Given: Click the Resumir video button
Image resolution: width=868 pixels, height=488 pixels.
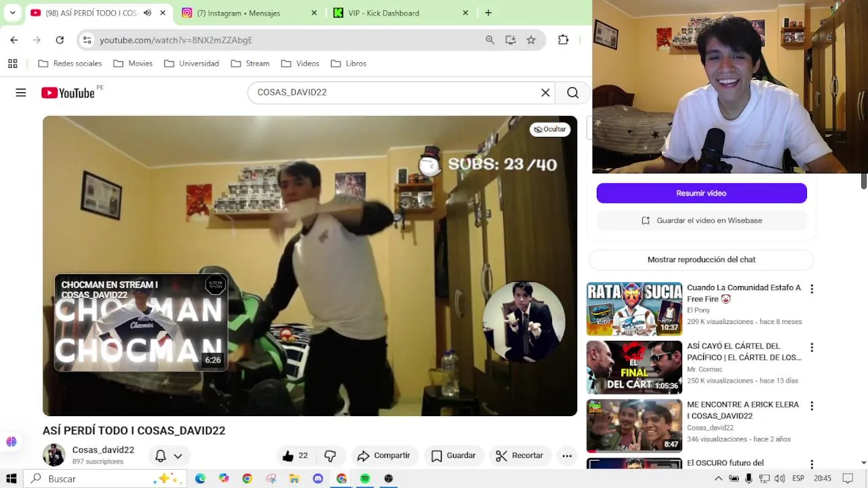Looking at the screenshot, I should pyautogui.click(x=701, y=193).
